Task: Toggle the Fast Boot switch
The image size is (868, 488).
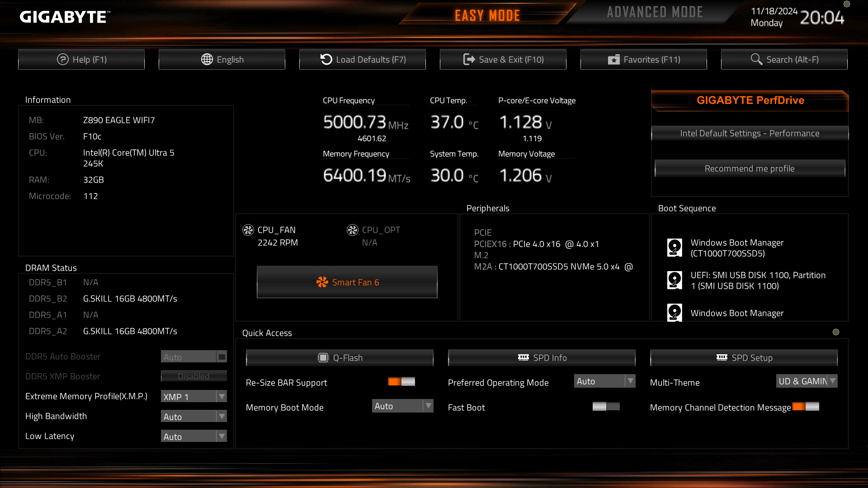Action: pos(606,407)
